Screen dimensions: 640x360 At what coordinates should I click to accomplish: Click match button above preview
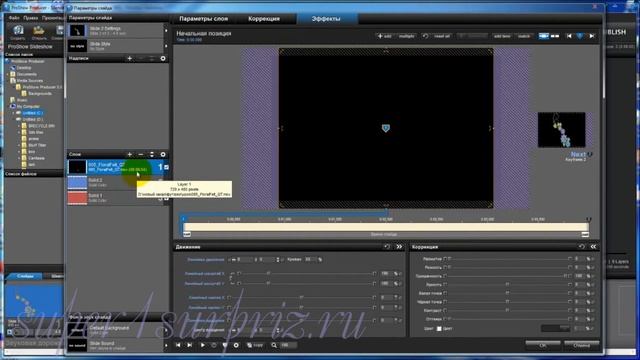pyautogui.click(x=524, y=36)
